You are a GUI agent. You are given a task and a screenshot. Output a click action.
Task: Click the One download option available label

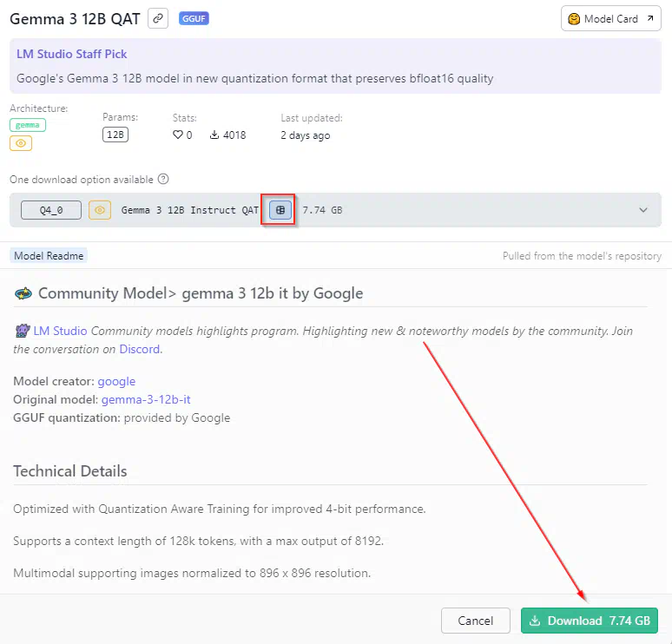click(82, 180)
